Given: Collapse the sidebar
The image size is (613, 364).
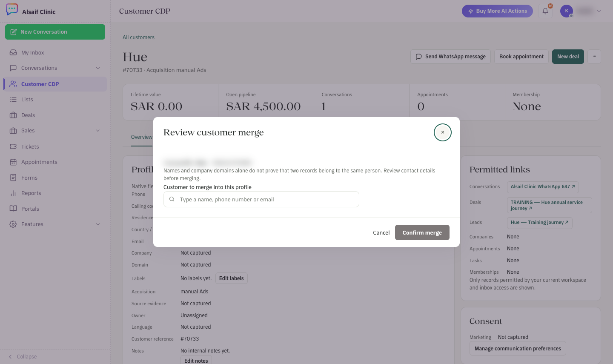Looking at the screenshot, I should coord(23,357).
